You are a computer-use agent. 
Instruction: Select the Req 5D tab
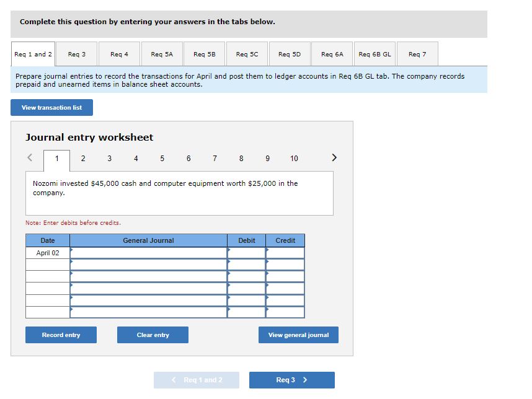click(x=290, y=55)
